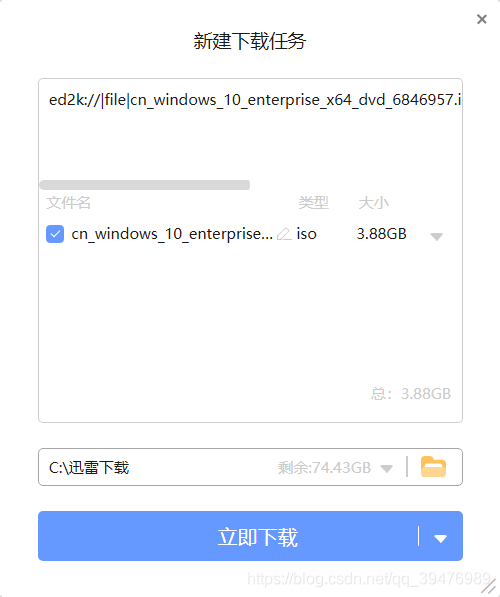Click the rename pencil icon beside the filename

pos(284,234)
